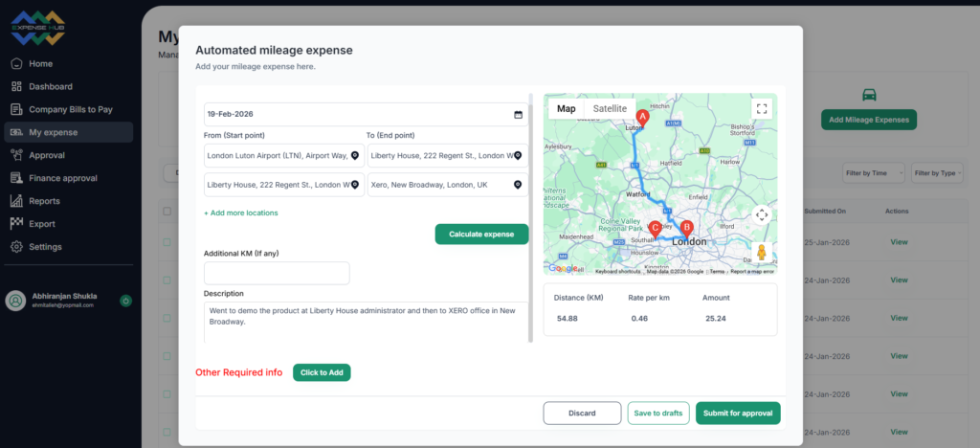Switch map to Map view

coord(567,109)
